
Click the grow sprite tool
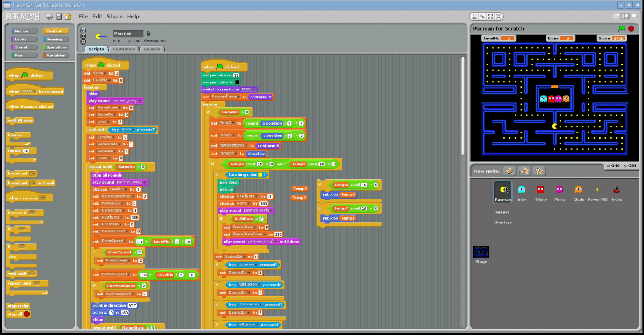coord(491,17)
